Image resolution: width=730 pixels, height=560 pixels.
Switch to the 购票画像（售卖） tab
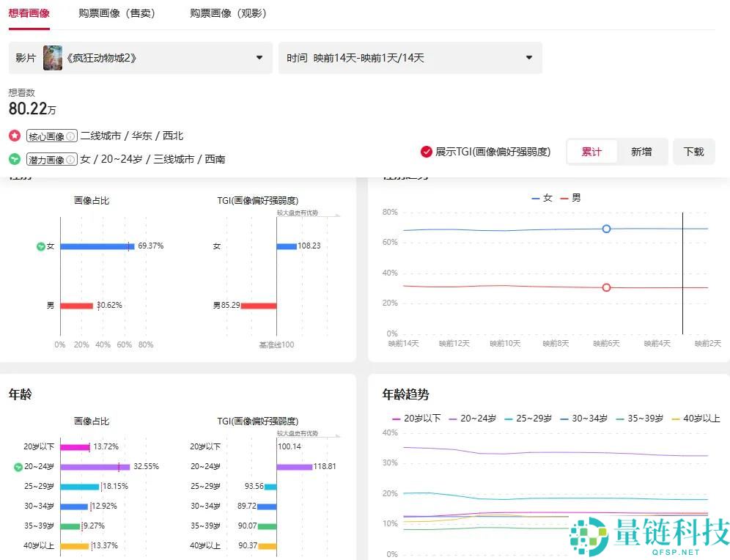pos(117,12)
